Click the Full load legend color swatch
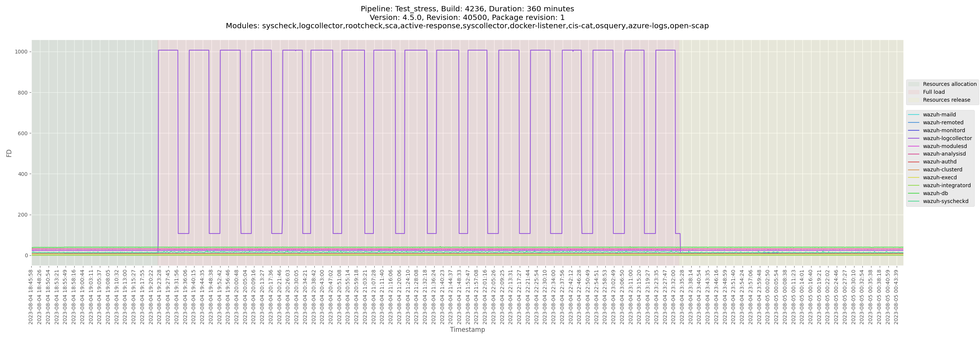The width and height of the screenshot is (980, 339). click(x=913, y=92)
